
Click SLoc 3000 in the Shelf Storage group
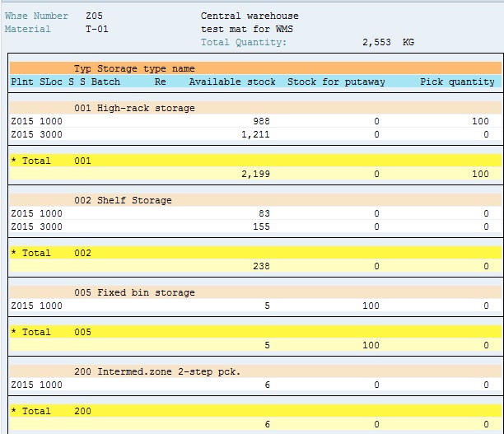51,226
